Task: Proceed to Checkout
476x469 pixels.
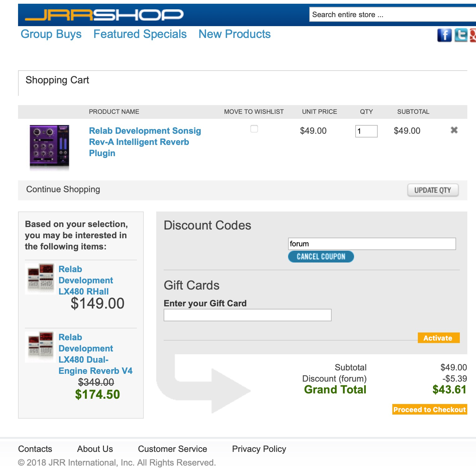Action: (x=429, y=410)
